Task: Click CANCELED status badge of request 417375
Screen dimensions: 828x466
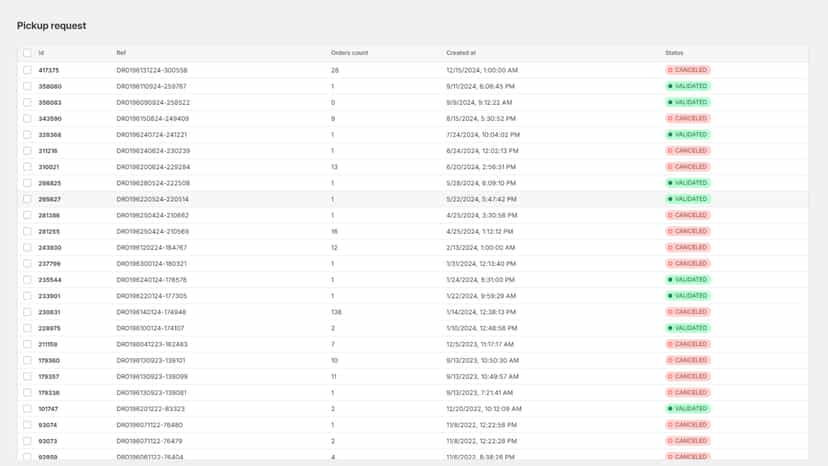Action: pos(688,70)
